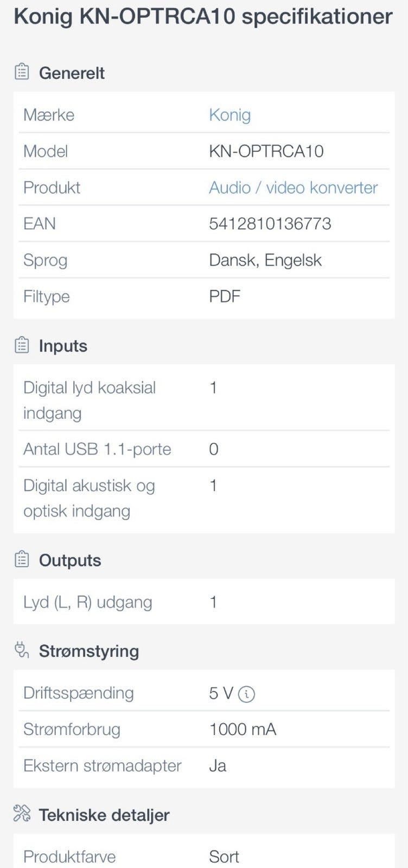Select the EAN number 5412810136773
408x868 pixels.
click(x=270, y=224)
